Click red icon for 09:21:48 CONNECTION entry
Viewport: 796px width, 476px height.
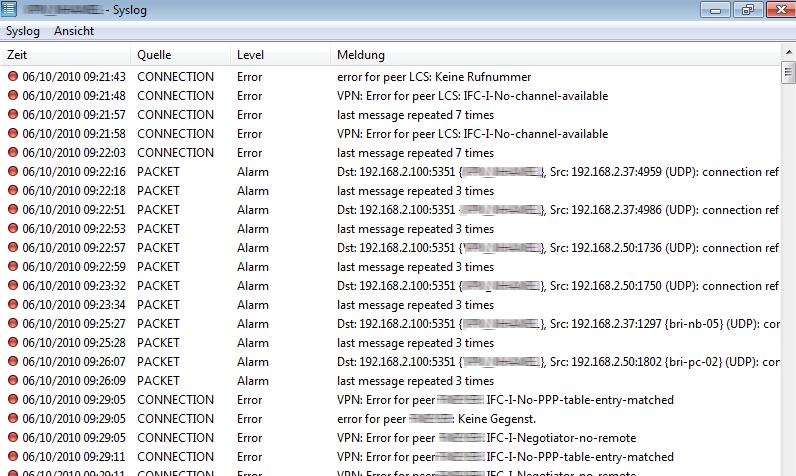pyautogui.click(x=13, y=96)
